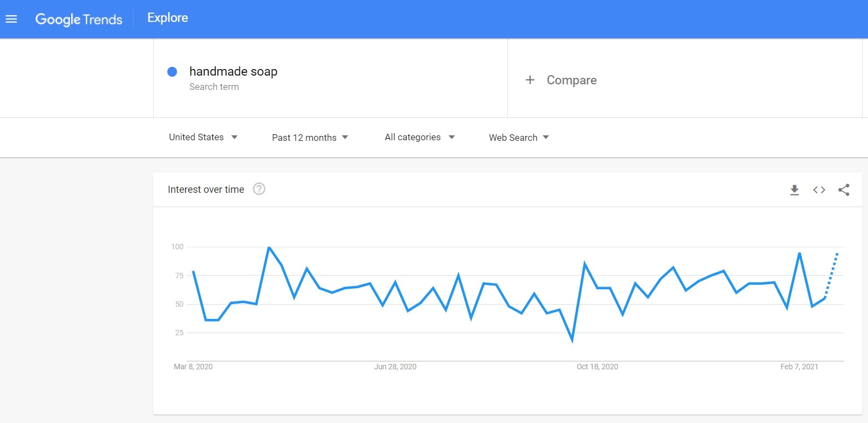
Task: Open the Past 12 months dropdown
Action: point(310,138)
